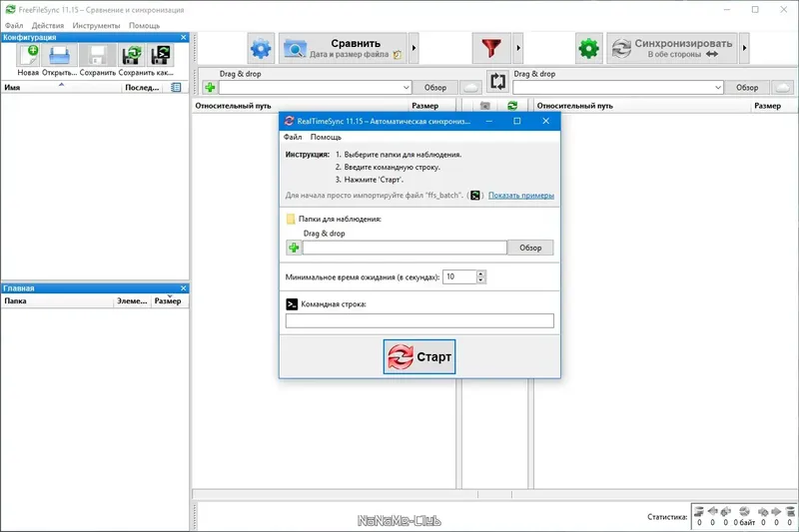799x532 pixels.
Task: Click the minimum wait time value field showing 10
Action: pos(459,276)
